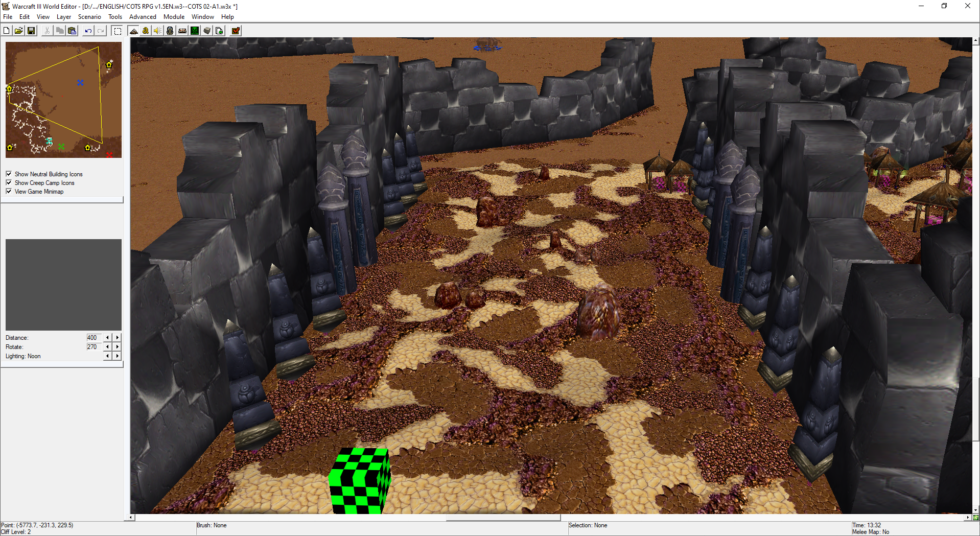The height and width of the screenshot is (536, 980).
Task: Click the Selection: None status text
Action: 588,525
